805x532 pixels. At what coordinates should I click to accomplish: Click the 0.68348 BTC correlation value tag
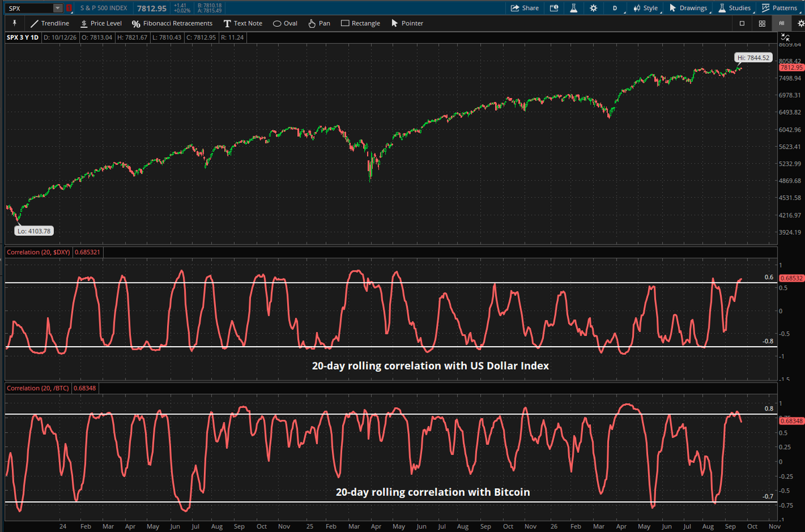point(791,420)
